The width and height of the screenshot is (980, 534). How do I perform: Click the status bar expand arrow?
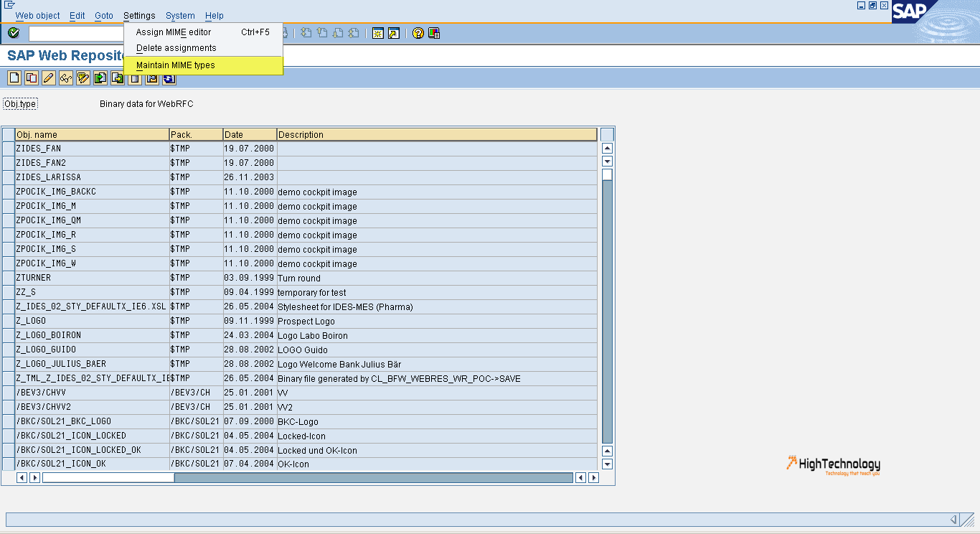pyautogui.click(x=953, y=519)
